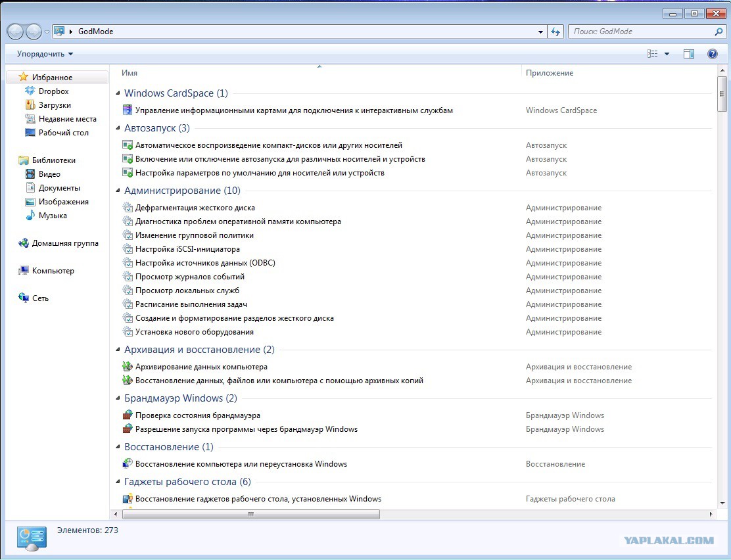Click the Windows CardSpace item icon

[x=128, y=110]
